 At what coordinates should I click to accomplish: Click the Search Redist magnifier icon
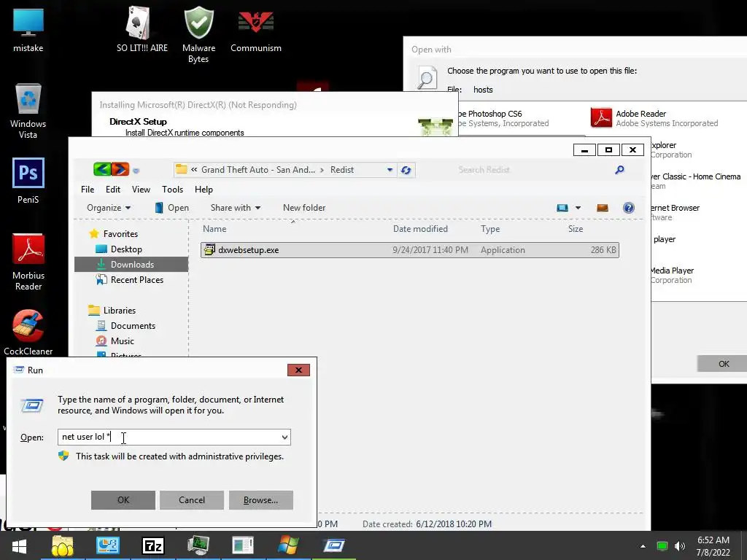pos(619,169)
